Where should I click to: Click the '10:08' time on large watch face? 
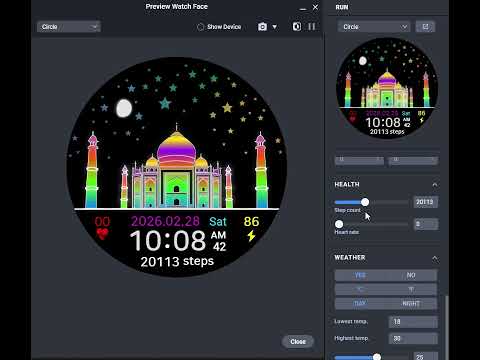168,241
